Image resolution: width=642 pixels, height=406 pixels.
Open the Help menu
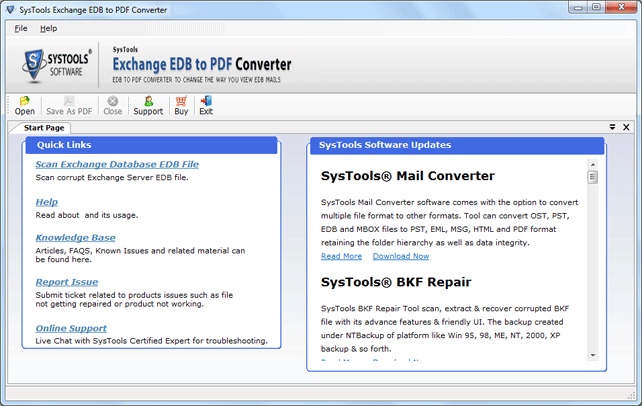[48, 28]
